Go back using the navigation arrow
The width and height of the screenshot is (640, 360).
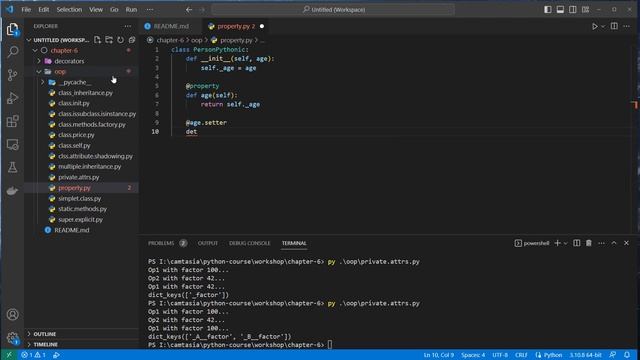189,9
